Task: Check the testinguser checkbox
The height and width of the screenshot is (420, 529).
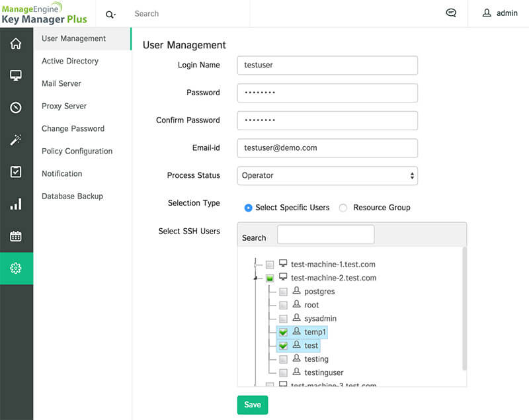Action: pos(284,373)
